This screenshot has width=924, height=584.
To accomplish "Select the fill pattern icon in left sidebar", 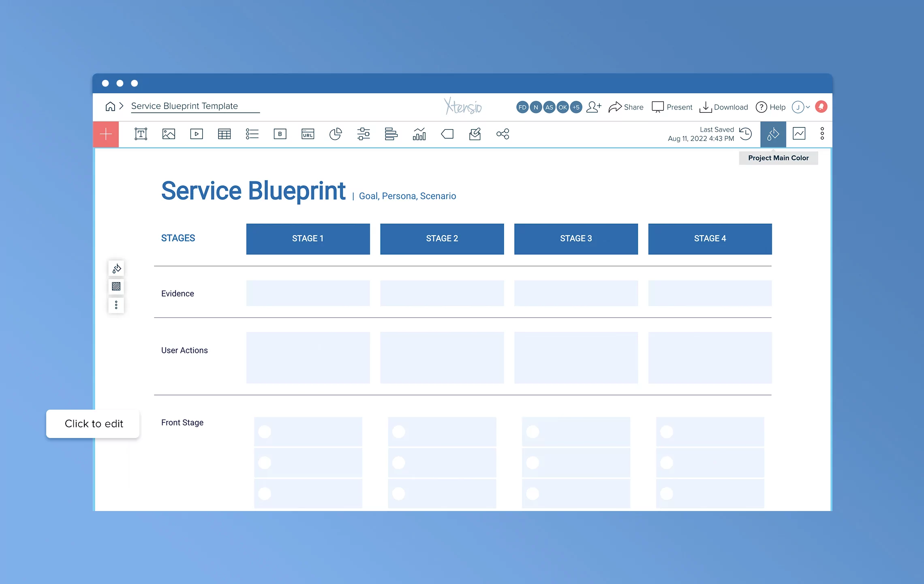I will (116, 287).
